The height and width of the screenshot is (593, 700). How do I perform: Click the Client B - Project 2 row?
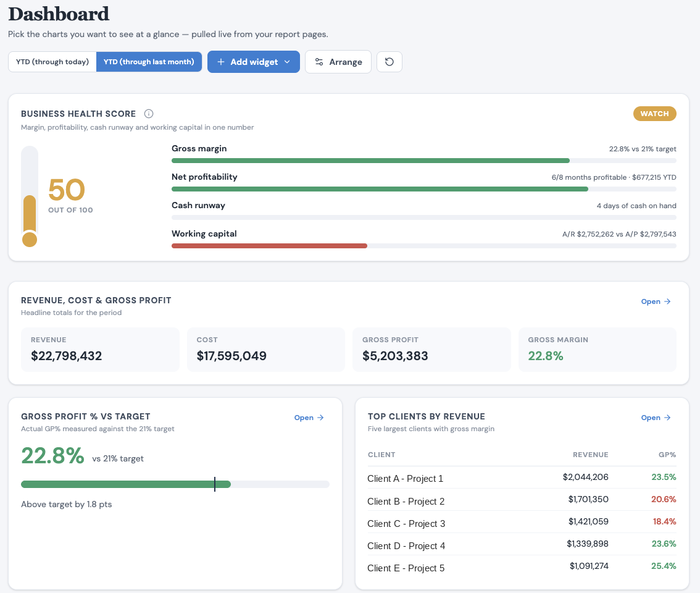[522, 500]
